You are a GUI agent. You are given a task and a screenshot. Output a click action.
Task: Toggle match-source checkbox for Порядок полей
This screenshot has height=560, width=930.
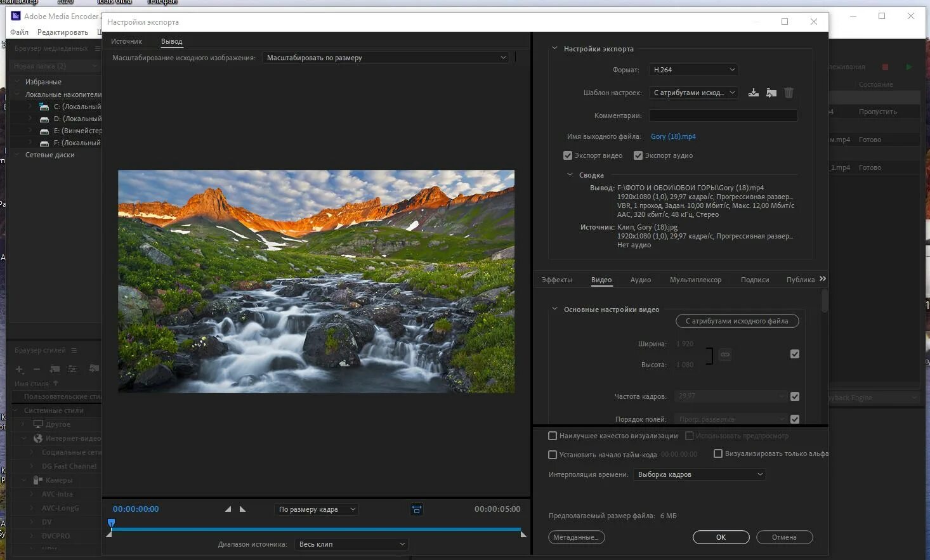click(x=795, y=419)
